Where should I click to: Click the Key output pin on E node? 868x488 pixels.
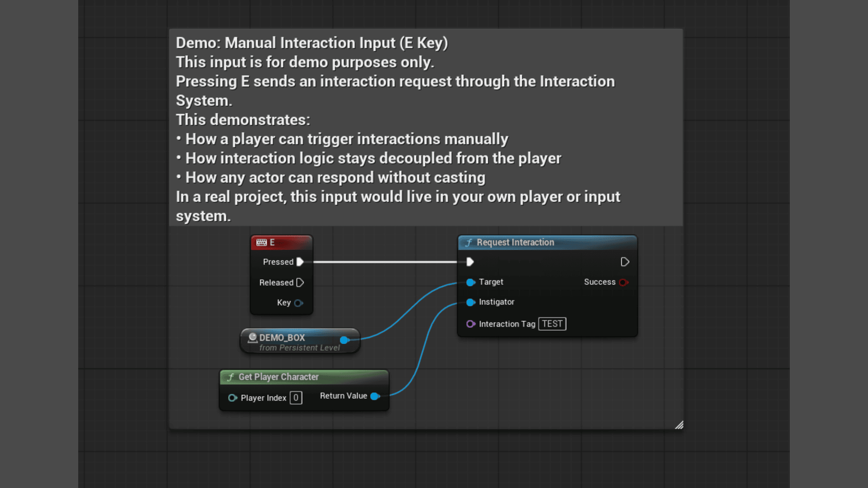(298, 303)
